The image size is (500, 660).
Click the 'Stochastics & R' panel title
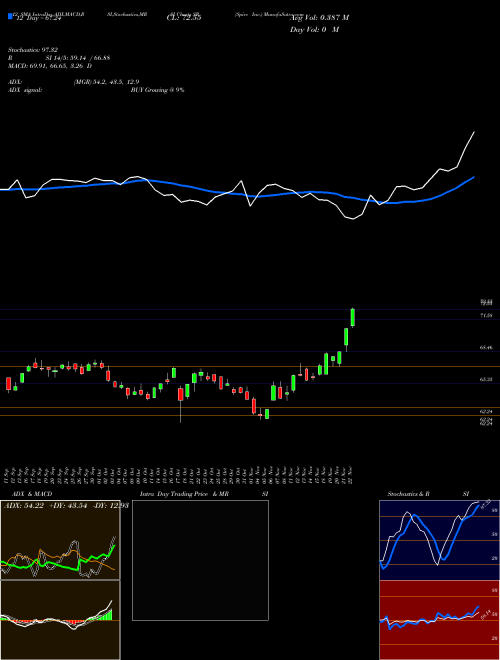click(x=409, y=494)
